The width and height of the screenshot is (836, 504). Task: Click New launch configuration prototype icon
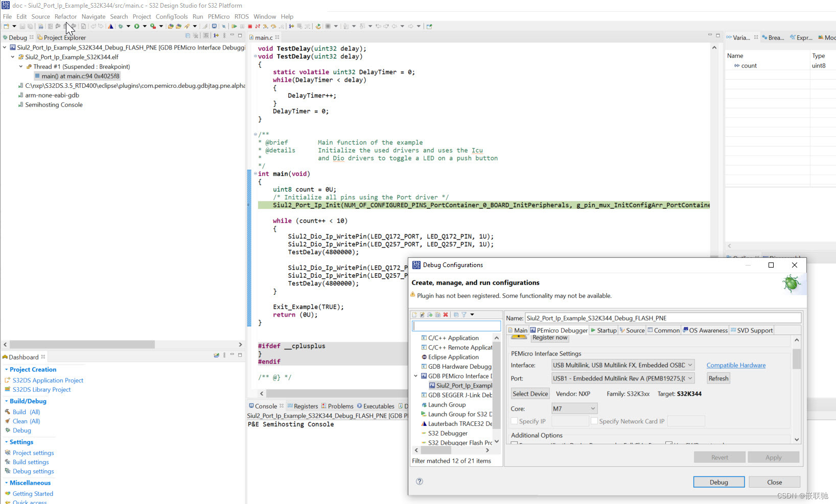click(x=422, y=315)
